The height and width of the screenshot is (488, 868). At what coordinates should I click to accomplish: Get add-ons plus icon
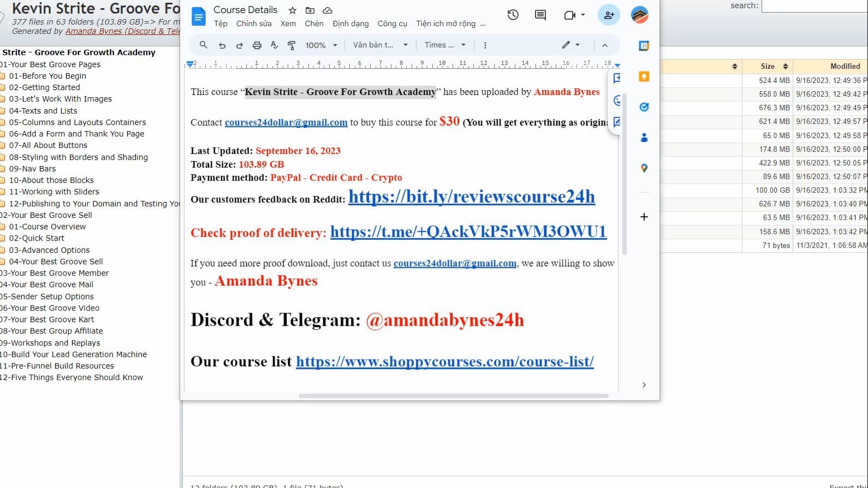tap(644, 217)
